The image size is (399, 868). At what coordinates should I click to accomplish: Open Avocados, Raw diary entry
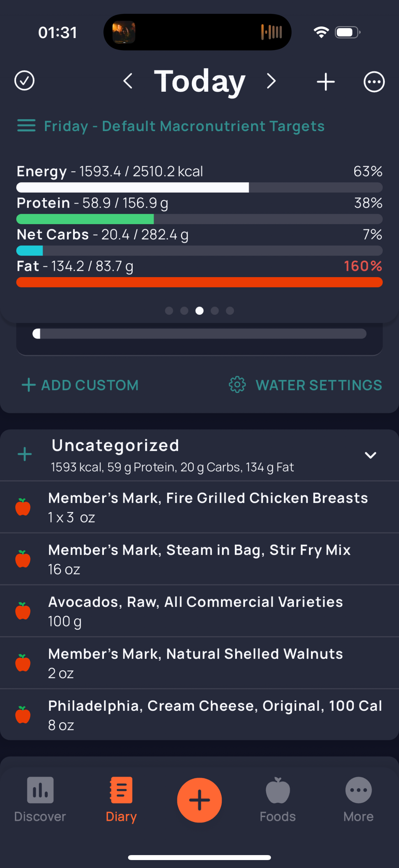point(199,611)
